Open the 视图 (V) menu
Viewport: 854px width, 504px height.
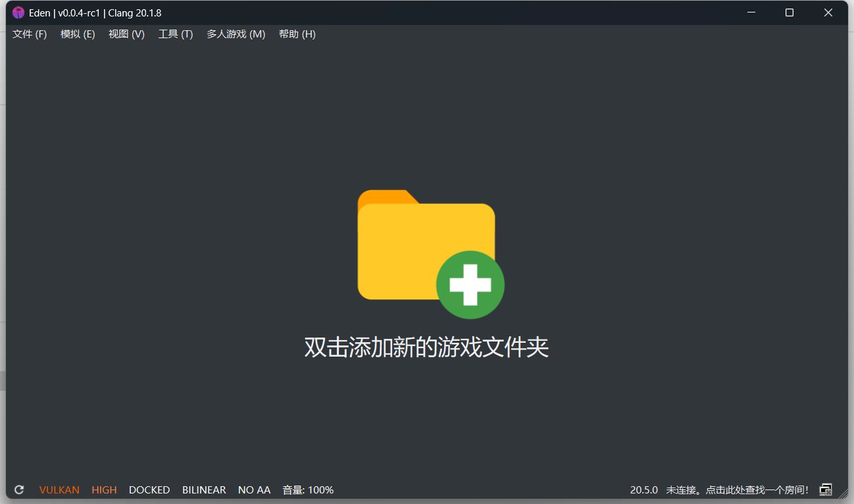pos(126,34)
